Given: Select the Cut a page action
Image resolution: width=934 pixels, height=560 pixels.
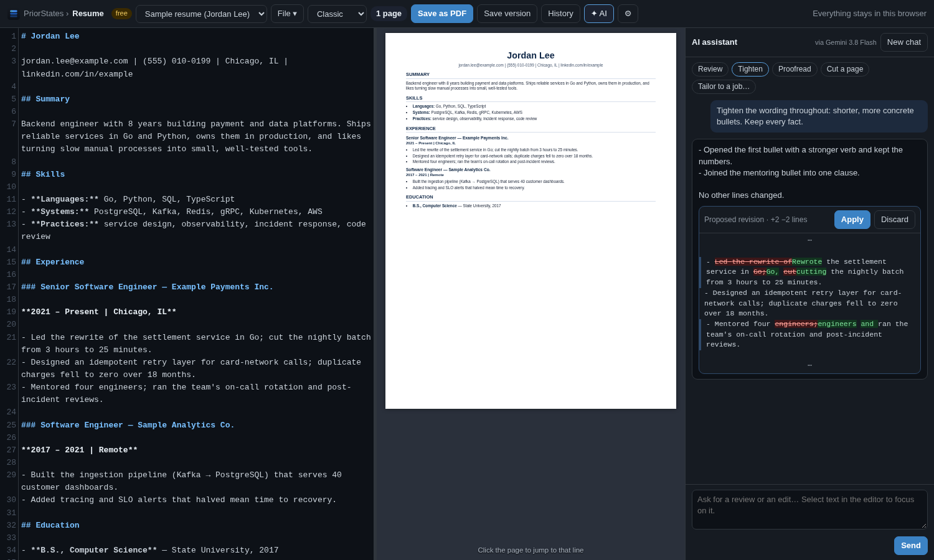Looking at the screenshot, I should 844,69.
